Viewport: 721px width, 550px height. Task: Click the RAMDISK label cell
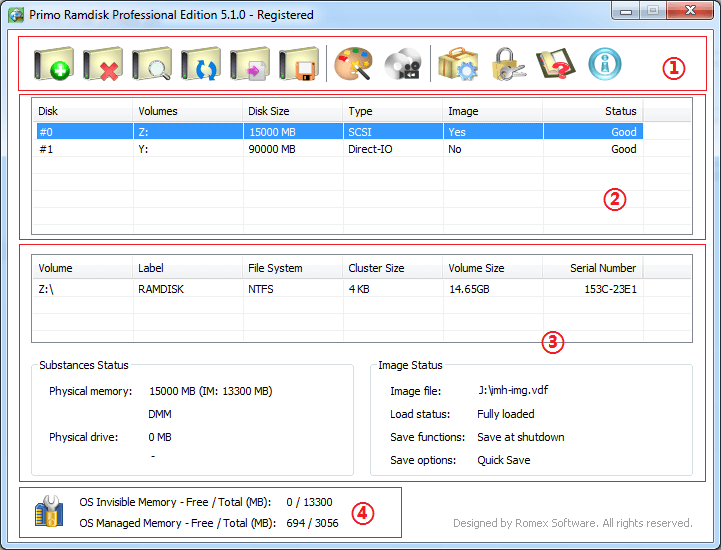(x=161, y=289)
